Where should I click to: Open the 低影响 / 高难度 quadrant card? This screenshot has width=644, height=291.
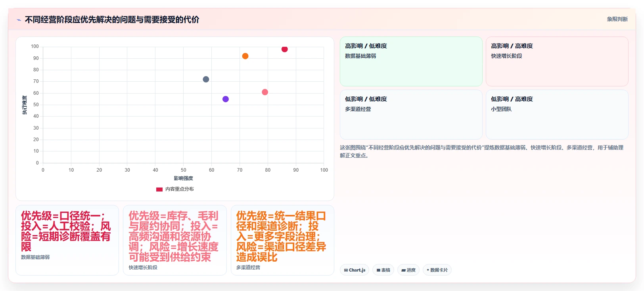point(557,115)
